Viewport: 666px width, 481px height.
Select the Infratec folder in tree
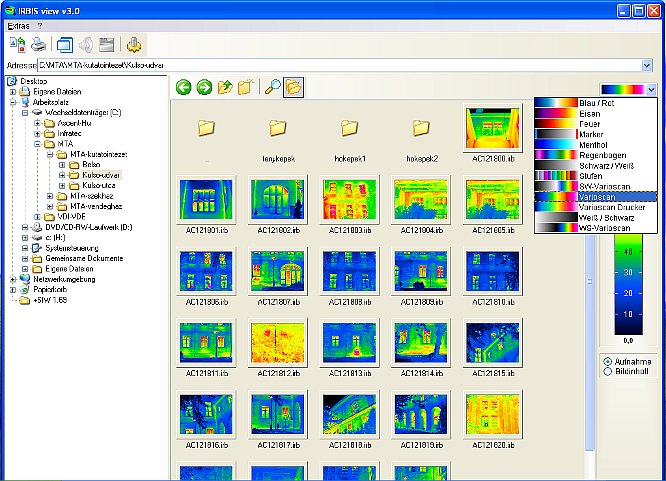(69, 133)
